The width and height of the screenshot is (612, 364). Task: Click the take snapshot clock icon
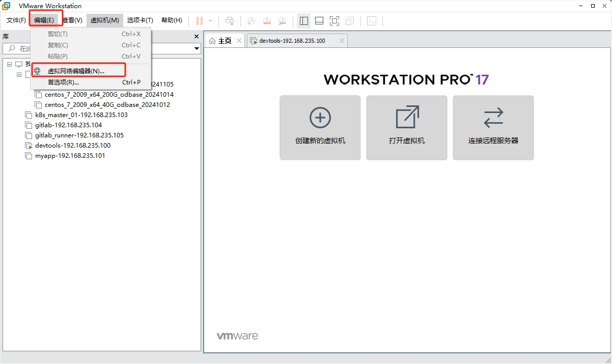[x=251, y=21]
